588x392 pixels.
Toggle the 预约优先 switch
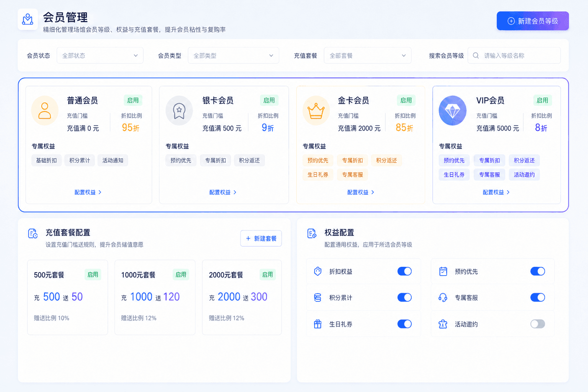tap(537, 271)
